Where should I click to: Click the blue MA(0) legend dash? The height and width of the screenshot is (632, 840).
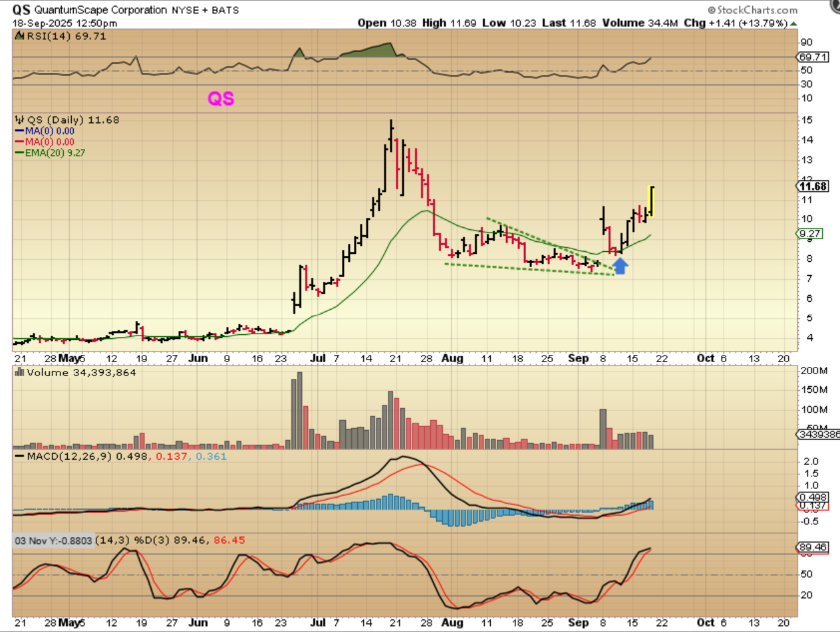(18, 131)
